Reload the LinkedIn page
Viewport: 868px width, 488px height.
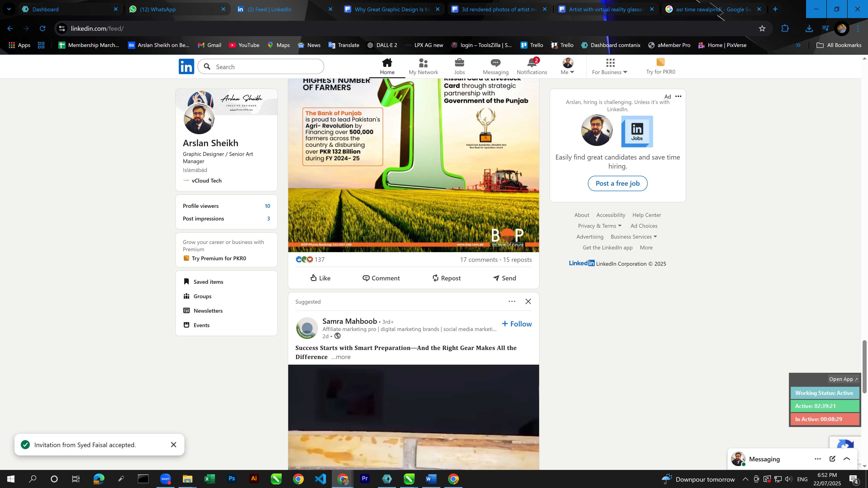(x=42, y=29)
